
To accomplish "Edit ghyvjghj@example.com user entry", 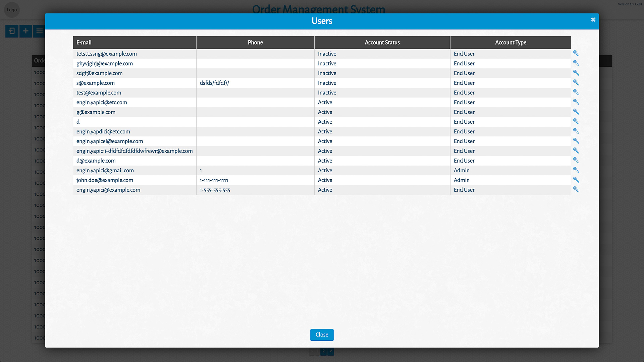I will (x=576, y=63).
